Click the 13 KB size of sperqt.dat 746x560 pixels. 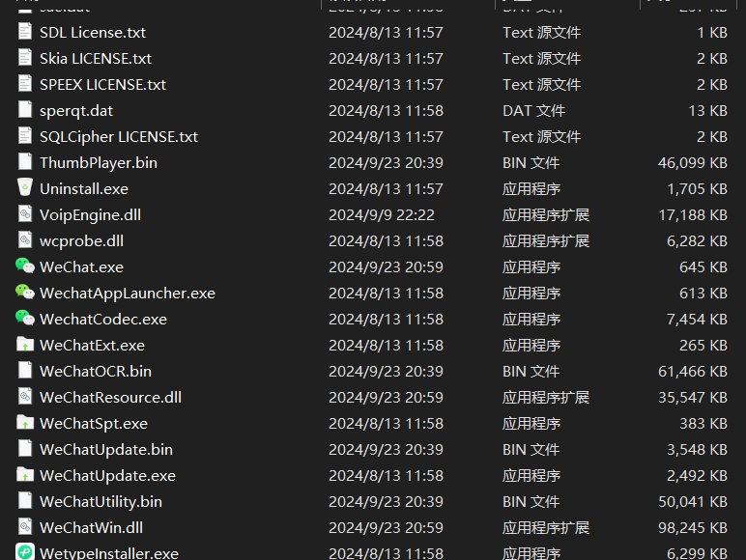708,111
